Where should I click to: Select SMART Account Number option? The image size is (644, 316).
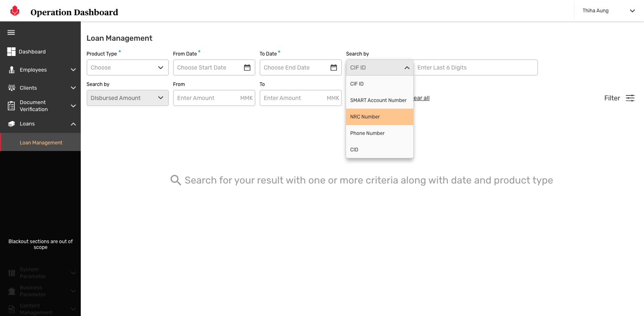coord(379,100)
